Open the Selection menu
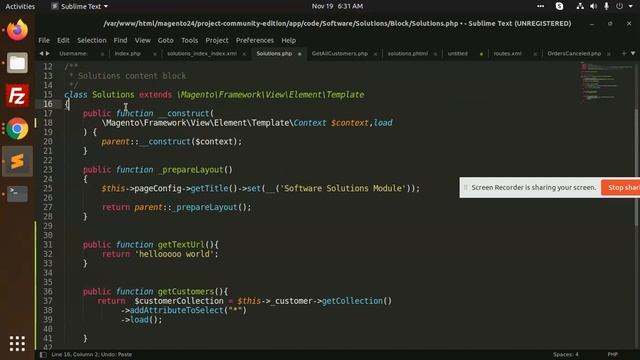This screenshot has width=640, height=360. click(91, 40)
